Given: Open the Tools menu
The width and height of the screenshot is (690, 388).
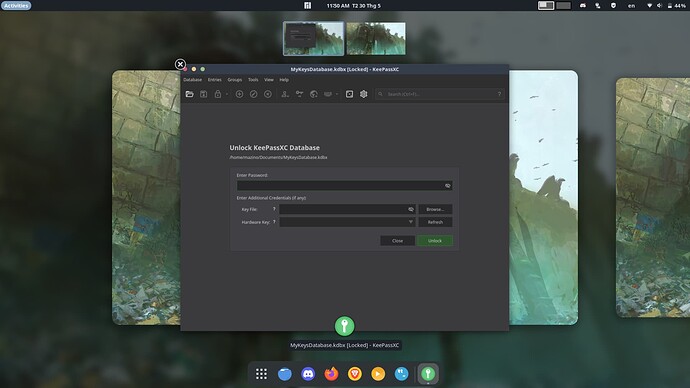Looking at the screenshot, I should pos(253,80).
